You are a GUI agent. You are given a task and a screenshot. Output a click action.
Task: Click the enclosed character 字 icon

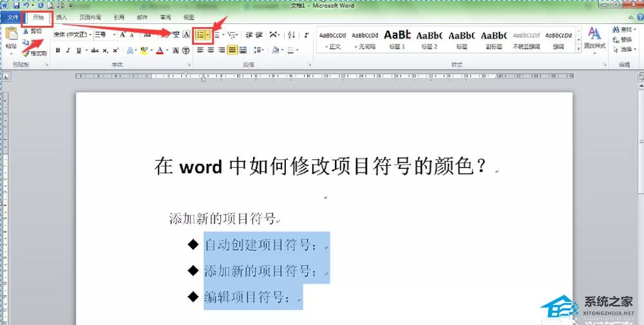point(185,50)
